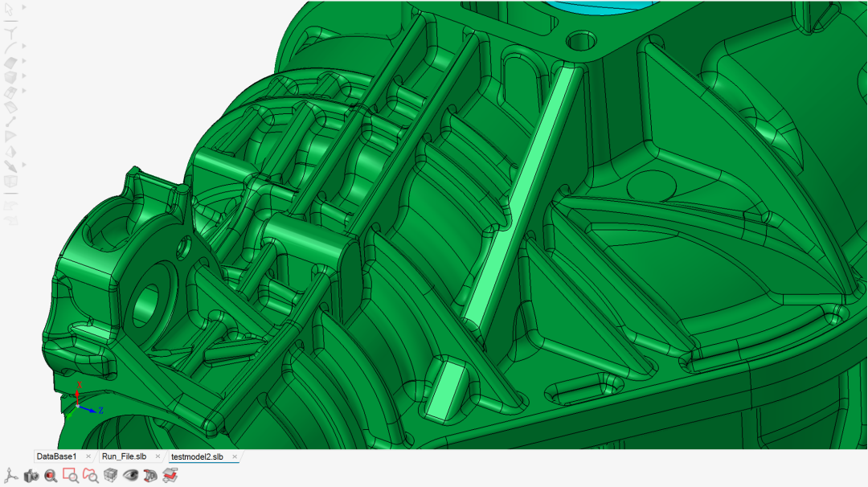The height and width of the screenshot is (487, 868).
Task: Open the view cube orientation icon
Action: coord(111,476)
